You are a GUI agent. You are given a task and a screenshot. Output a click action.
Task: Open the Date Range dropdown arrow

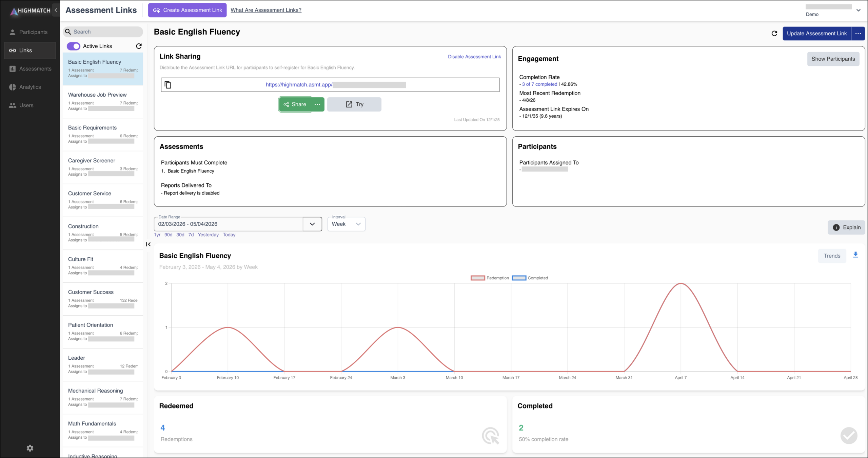coord(312,224)
